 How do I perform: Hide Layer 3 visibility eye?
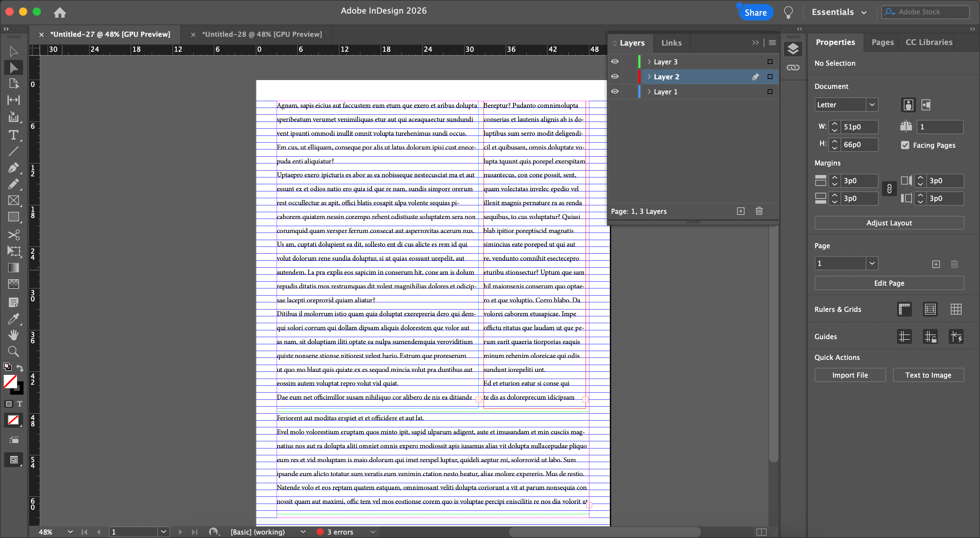pos(615,62)
